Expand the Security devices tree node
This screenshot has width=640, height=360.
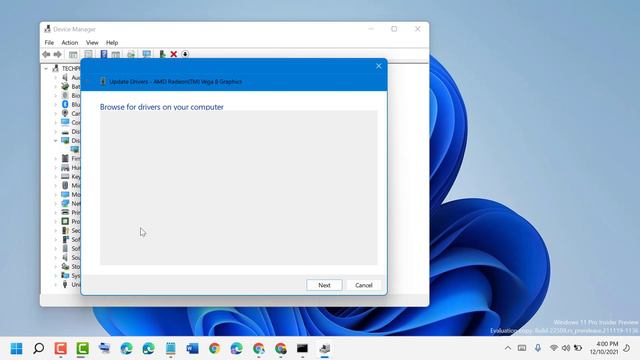click(x=56, y=230)
